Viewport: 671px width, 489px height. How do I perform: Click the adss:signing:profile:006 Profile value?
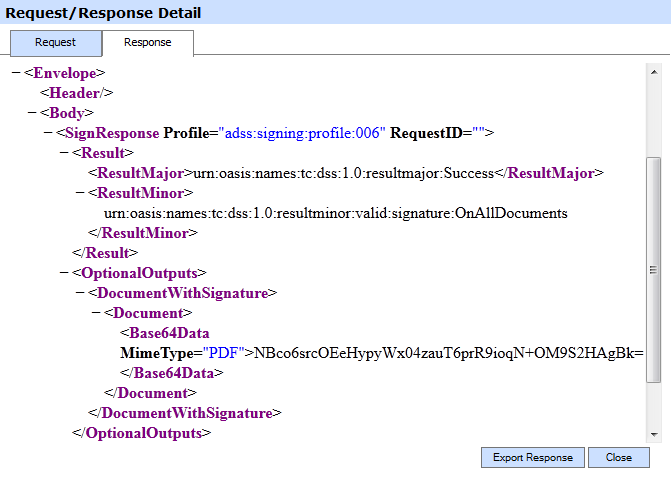point(302,133)
